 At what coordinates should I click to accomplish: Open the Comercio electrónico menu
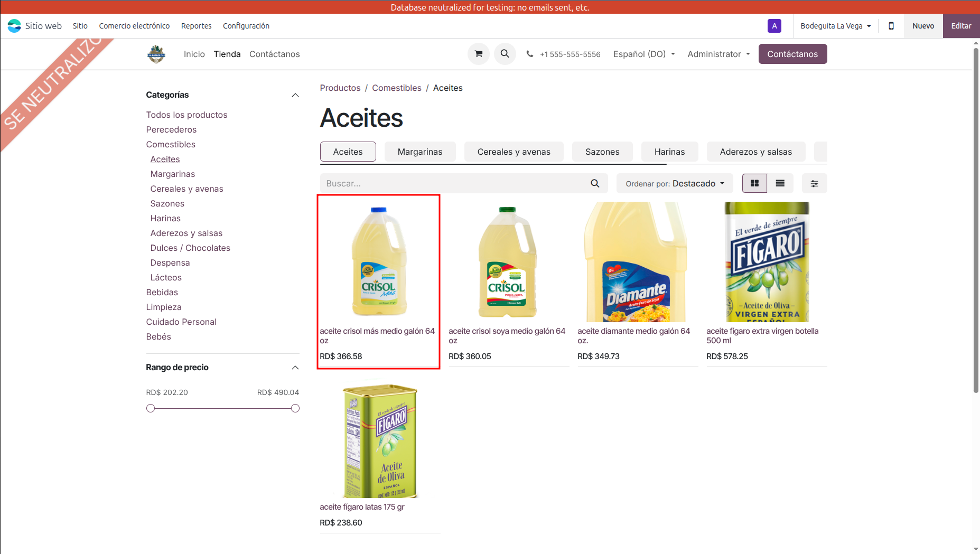(x=134, y=26)
